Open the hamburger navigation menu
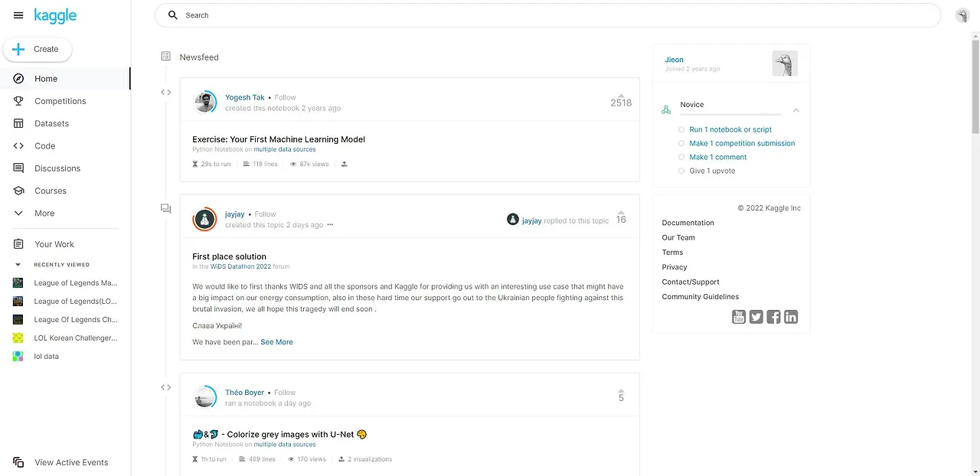Viewport: 980px width, 476px height. coord(18,15)
